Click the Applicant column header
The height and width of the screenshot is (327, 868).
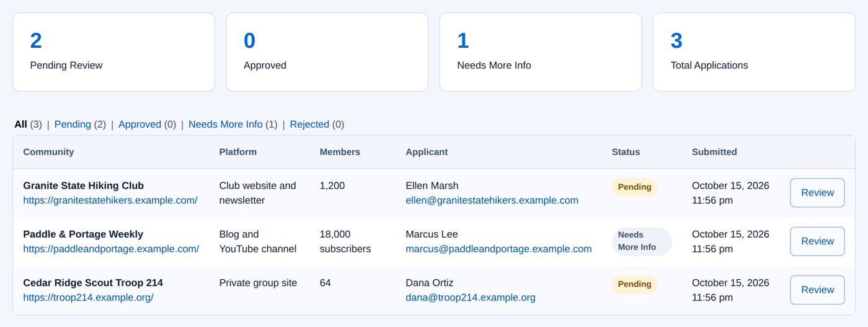click(427, 152)
